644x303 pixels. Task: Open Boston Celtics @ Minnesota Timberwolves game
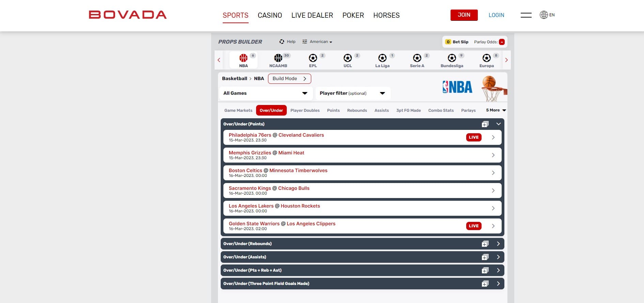coord(362,173)
